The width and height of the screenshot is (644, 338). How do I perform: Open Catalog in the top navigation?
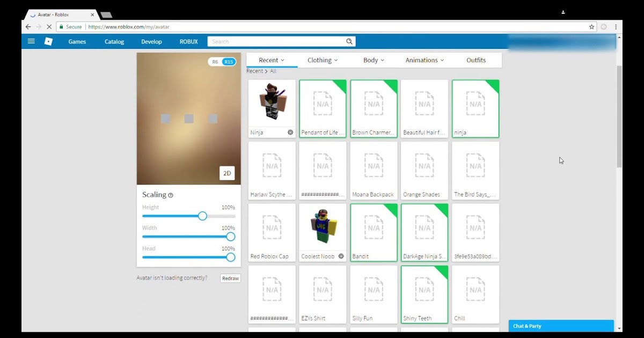114,42
